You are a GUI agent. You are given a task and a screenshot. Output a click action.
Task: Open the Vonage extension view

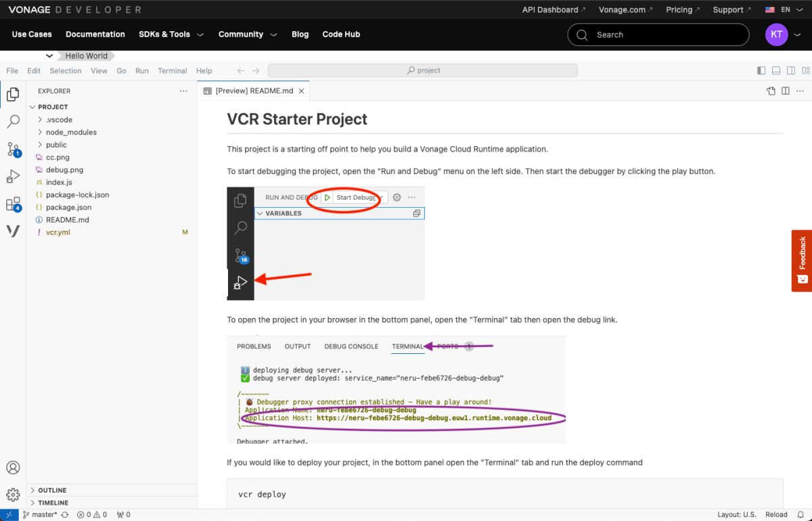click(13, 231)
